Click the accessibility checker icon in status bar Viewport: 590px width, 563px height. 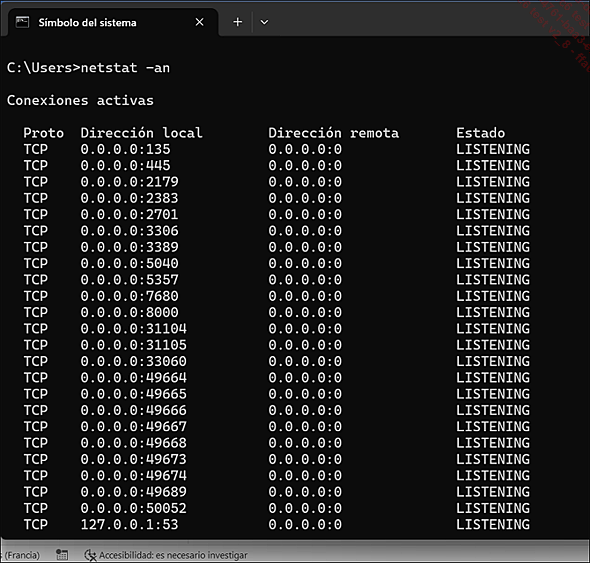click(x=90, y=555)
